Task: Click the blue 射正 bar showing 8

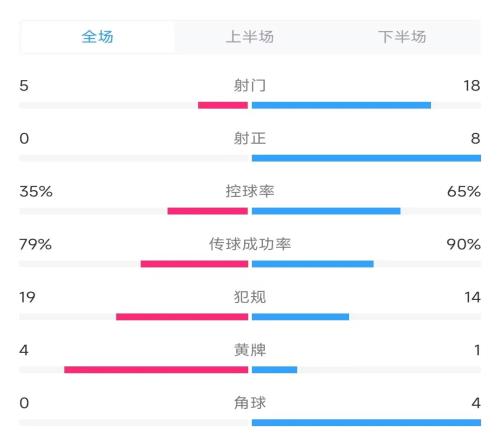Action: click(x=366, y=158)
